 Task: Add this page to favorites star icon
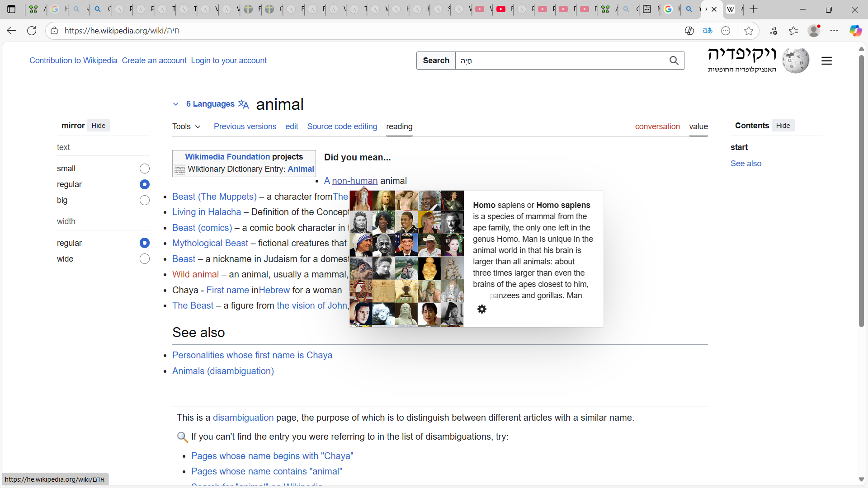click(749, 31)
